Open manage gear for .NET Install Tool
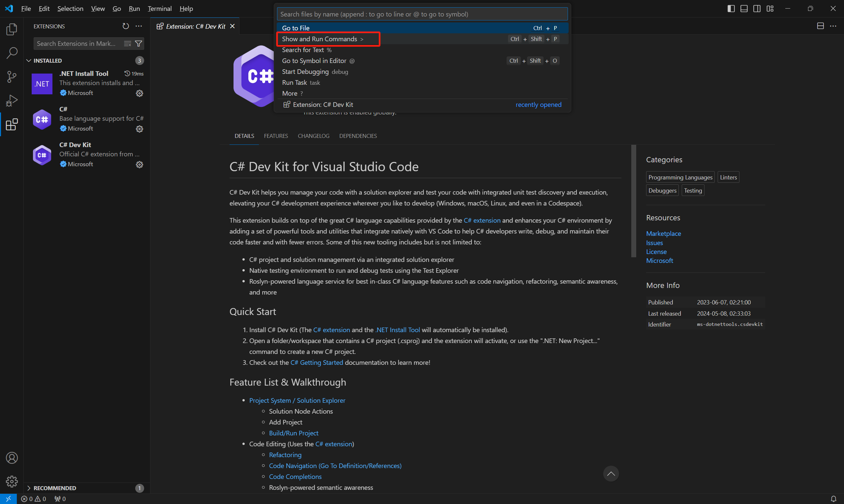The image size is (844, 504). 140,93
